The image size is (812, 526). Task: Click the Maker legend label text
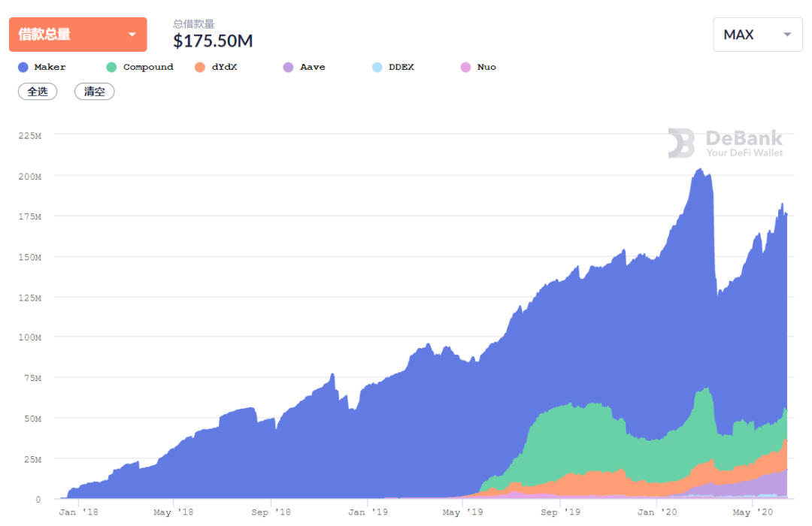click(50, 68)
